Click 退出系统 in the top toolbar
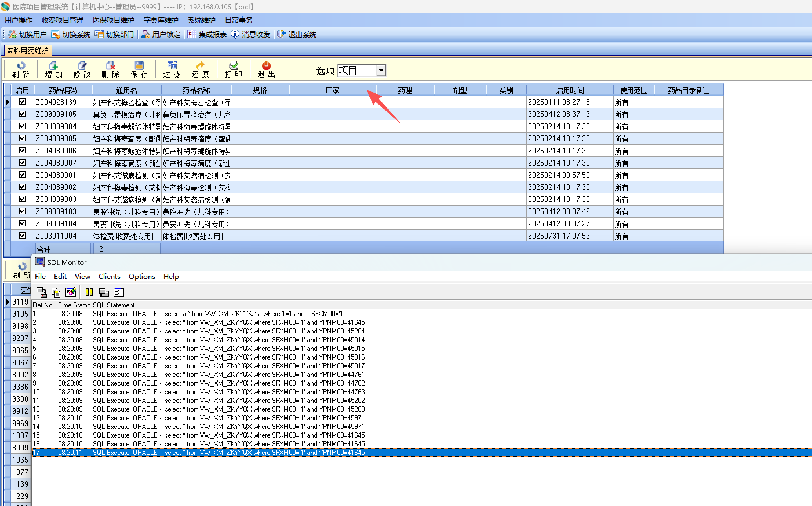 point(297,34)
